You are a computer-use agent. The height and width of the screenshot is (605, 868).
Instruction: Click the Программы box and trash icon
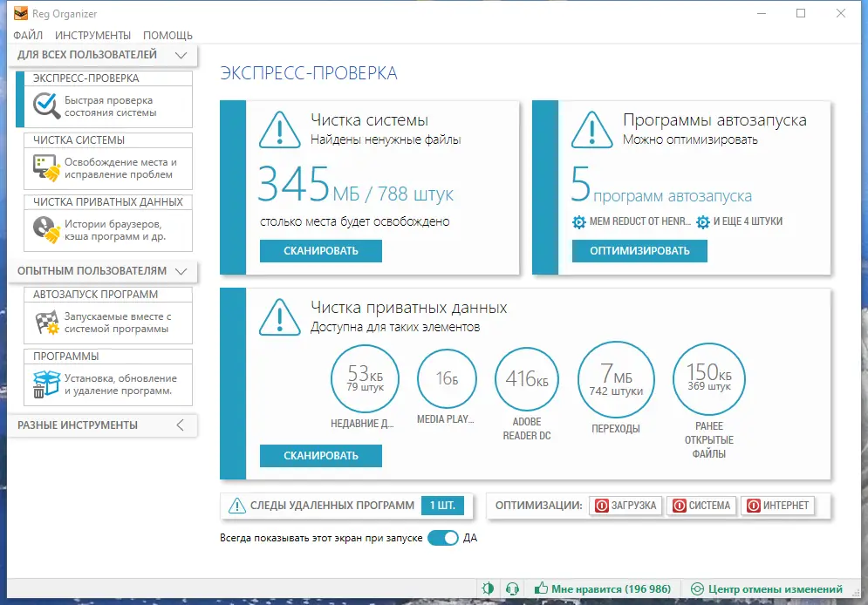[x=46, y=384]
